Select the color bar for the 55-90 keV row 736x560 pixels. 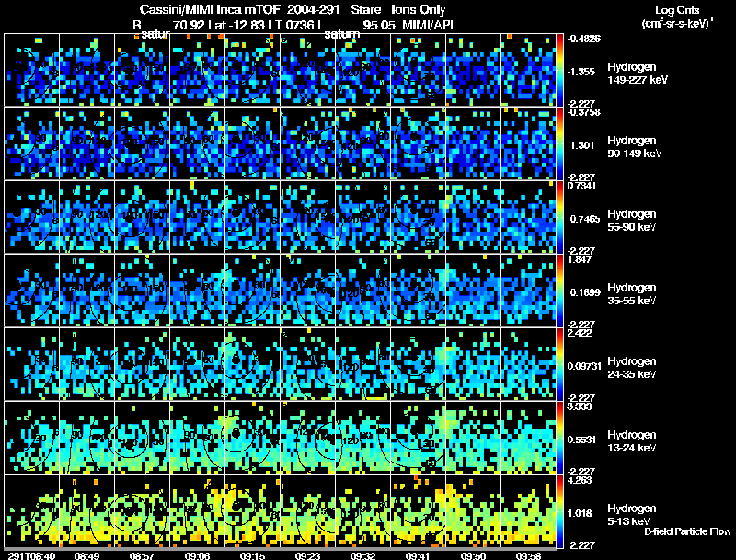[559, 217]
